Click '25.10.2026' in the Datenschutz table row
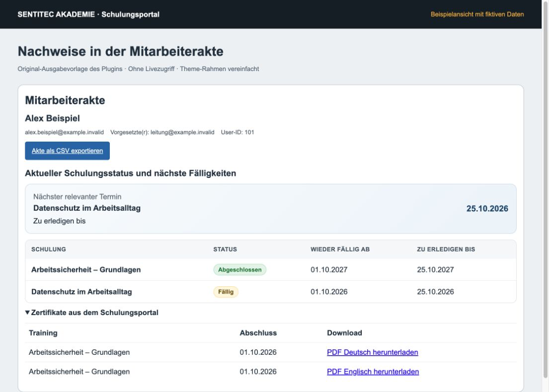Screen dimensions: 549x392 436,292
